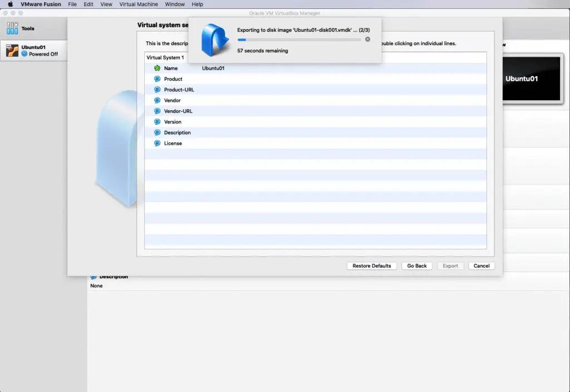Click the Product row icon
The width and height of the screenshot is (570, 392).
[157, 79]
